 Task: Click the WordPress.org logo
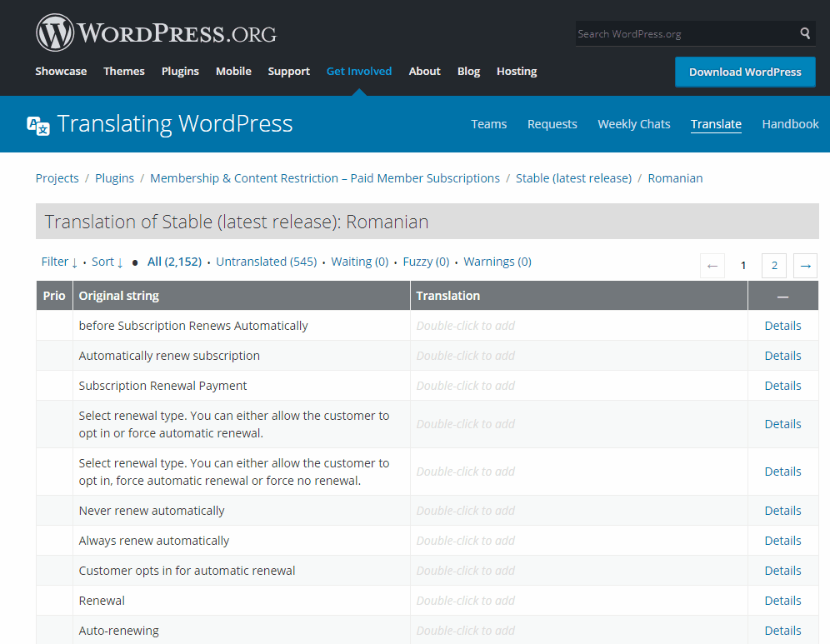[156, 32]
